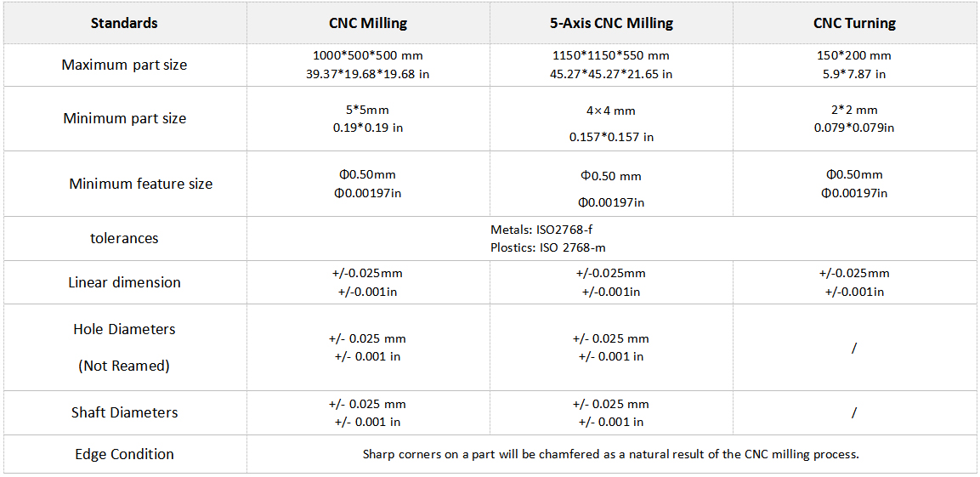
Task: Click the Linear dimension row label
Action: [x=124, y=282]
